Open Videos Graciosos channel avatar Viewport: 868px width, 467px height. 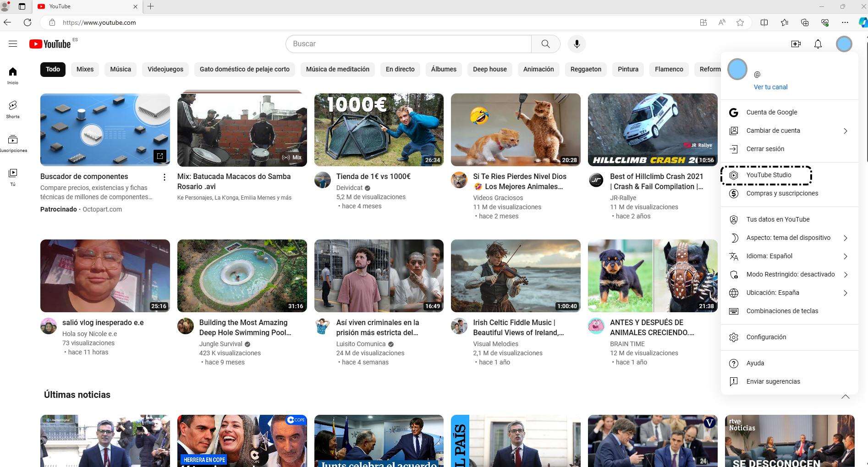coord(459,180)
